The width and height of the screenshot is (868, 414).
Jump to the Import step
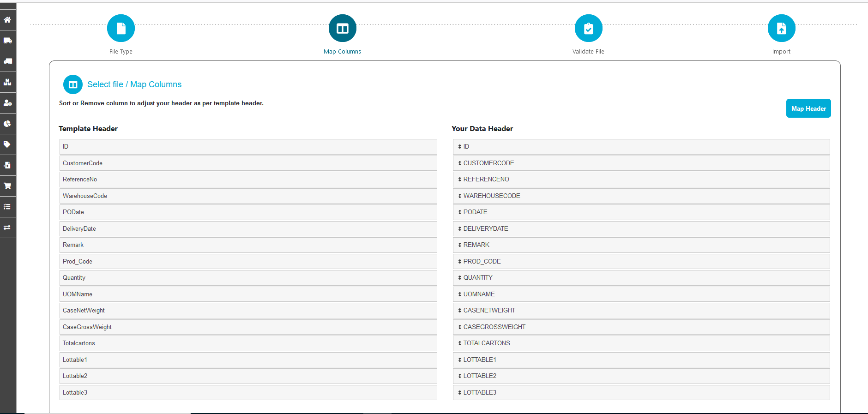[781, 29]
